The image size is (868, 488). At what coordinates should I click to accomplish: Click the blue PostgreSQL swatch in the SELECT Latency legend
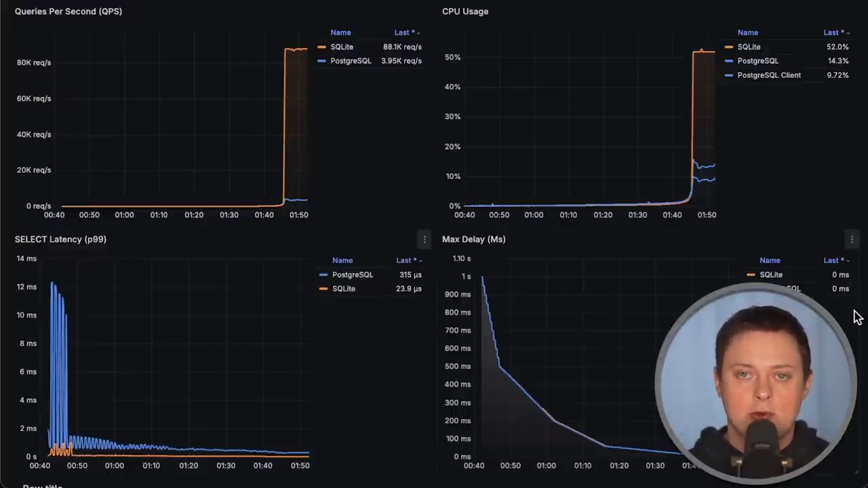pyautogui.click(x=323, y=274)
